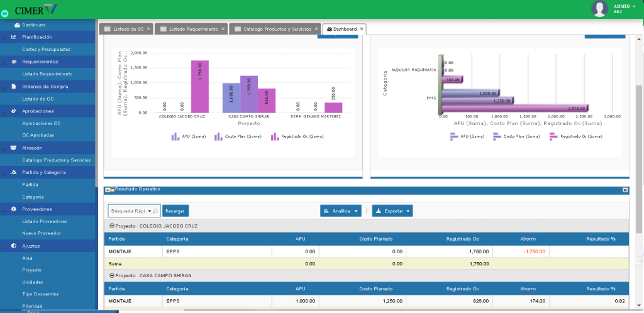This screenshot has height=313, width=644.
Task: Close the Resultado Operativo panel
Action: pyautogui.click(x=625, y=190)
